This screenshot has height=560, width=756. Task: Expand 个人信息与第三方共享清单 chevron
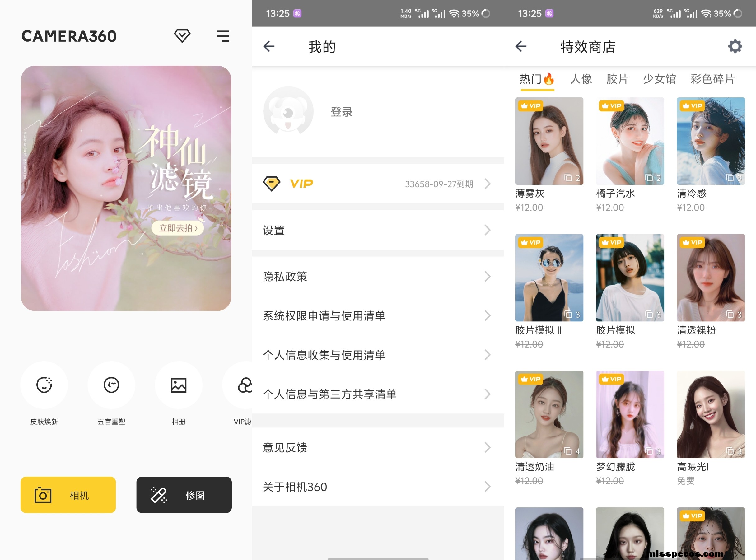488,394
